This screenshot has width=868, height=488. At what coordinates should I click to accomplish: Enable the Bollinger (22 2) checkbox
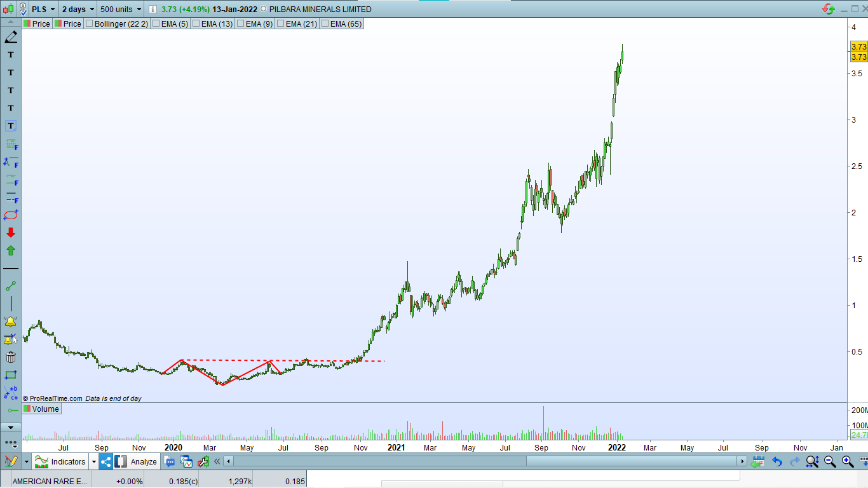click(90, 24)
